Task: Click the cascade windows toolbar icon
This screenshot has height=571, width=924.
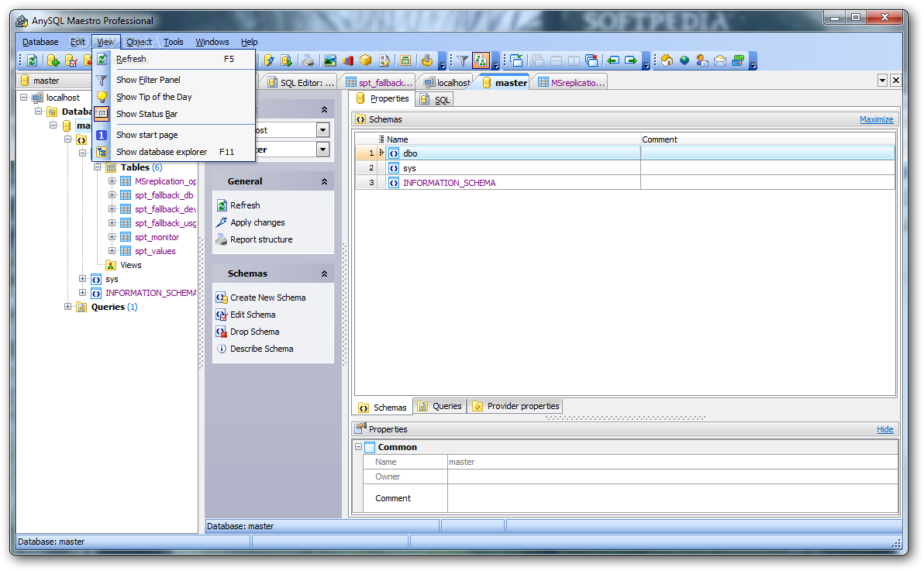Action: (x=537, y=60)
